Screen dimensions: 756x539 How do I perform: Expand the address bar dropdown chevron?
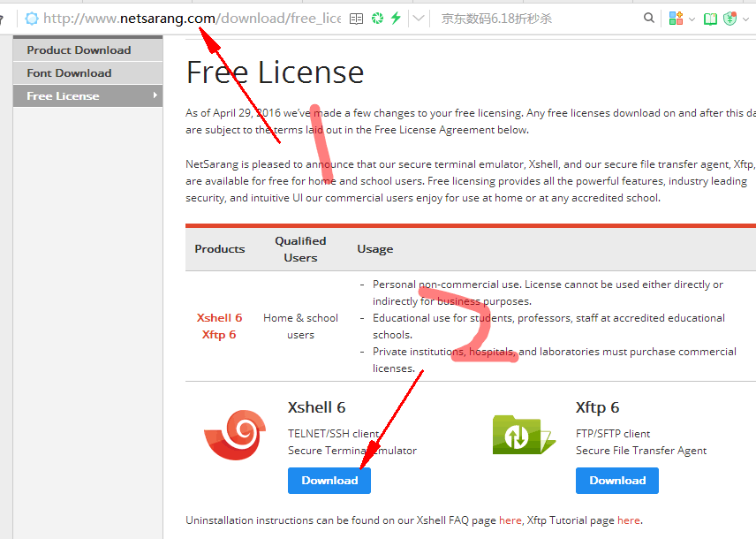click(419, 19)
